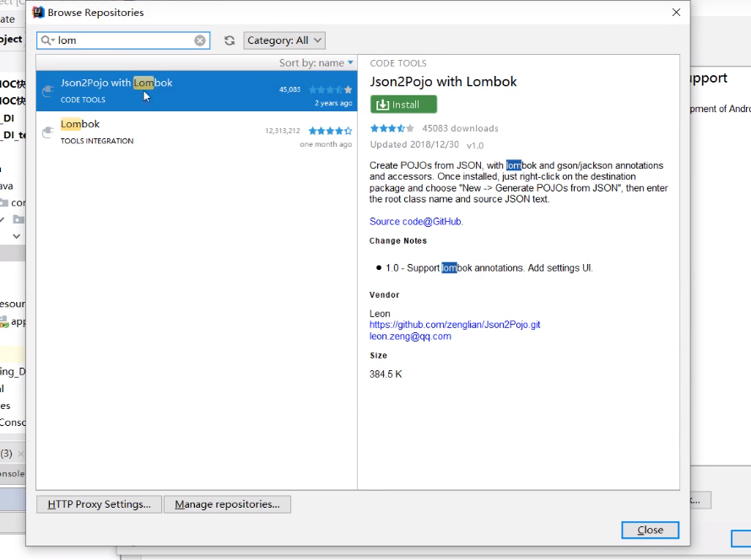Screen dimensions: 751x560
Task: Click the detail panel star rating
Action: pyautogui.click(x=392, y=128)
